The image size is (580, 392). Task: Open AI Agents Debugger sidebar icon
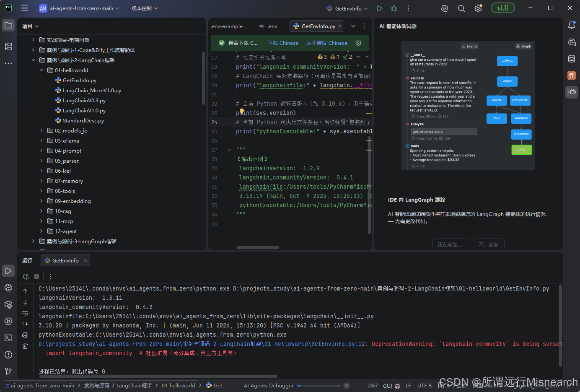[x=572, y=92]
